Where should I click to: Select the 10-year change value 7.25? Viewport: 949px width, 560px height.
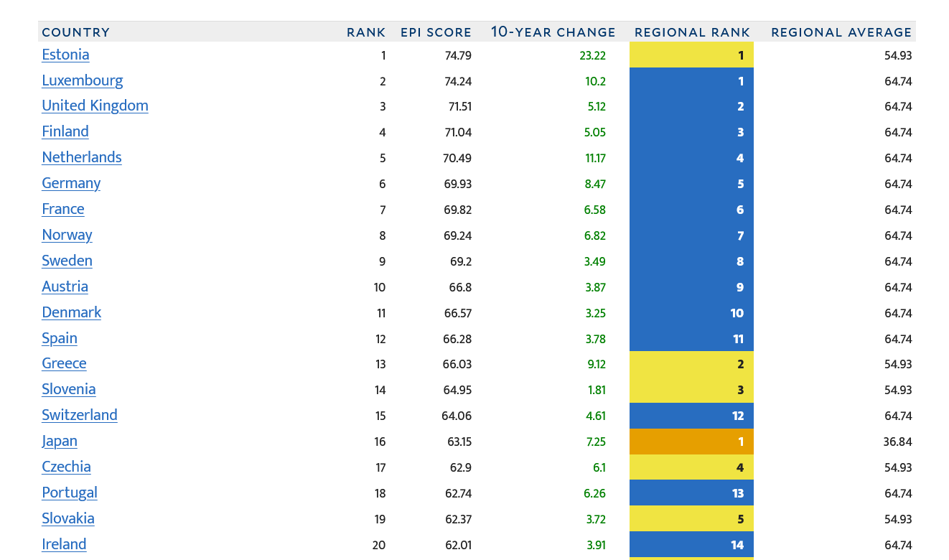(596, 442)
